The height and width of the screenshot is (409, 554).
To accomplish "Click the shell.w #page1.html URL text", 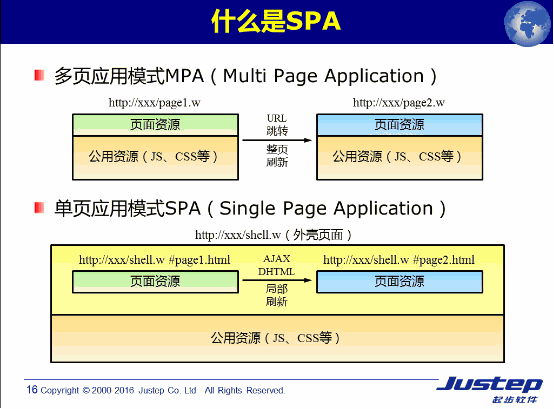I will 154,260.
